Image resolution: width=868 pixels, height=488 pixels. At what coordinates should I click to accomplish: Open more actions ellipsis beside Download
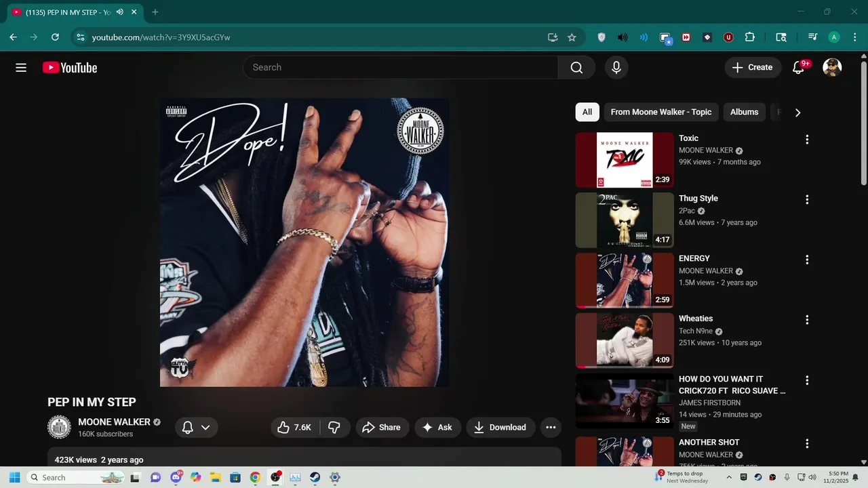[551, 427]
